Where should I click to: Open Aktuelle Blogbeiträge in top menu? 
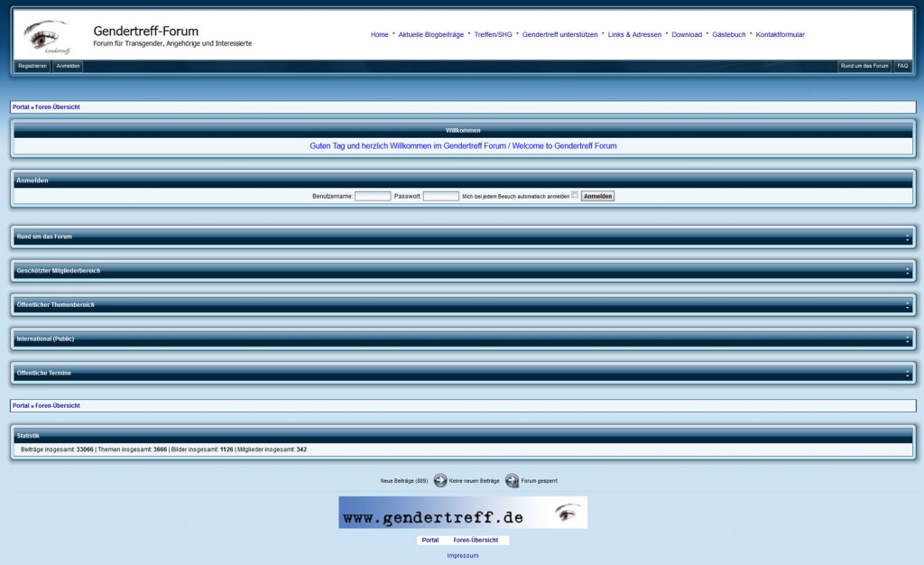[x=430, y=35]
